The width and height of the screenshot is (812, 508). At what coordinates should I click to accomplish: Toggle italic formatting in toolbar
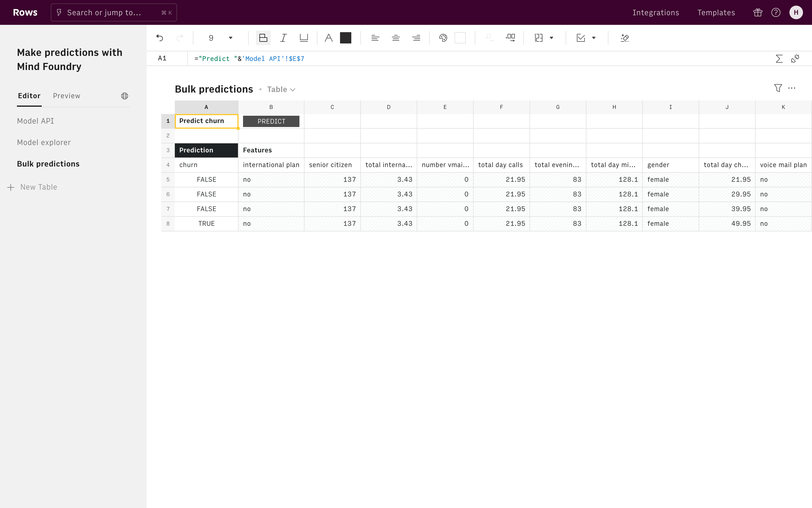[x=284, y=38]
